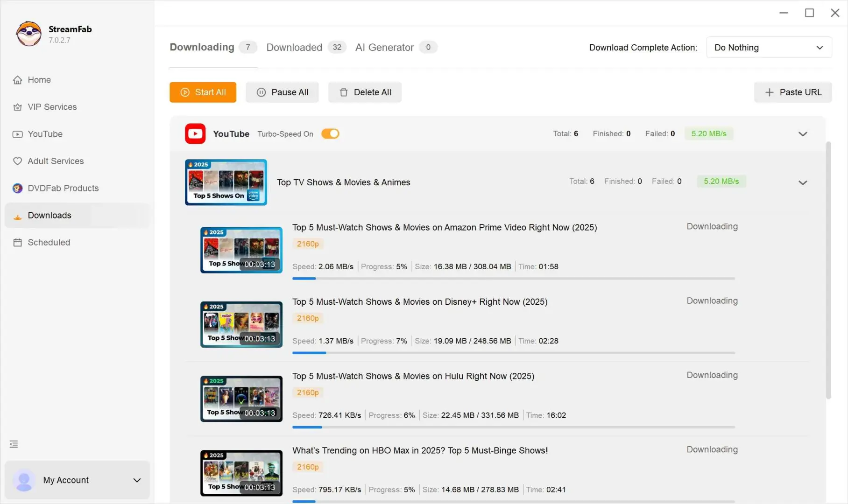Open DVDFab Products section
848x504 pixels.
[x=77, y=188]
